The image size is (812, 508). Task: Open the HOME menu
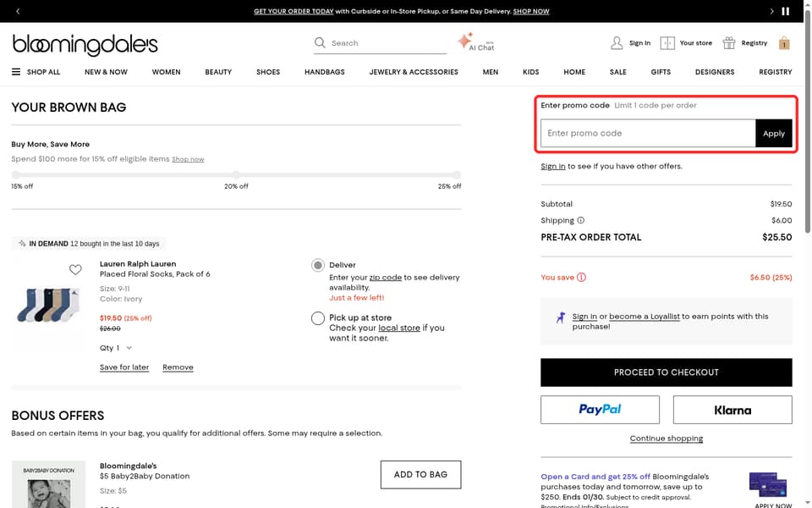(574, 72)
